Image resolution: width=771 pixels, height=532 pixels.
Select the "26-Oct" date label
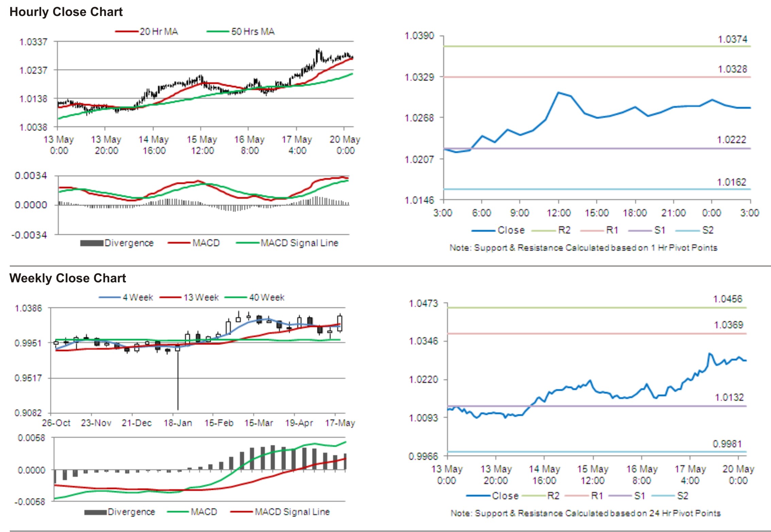point(56,423)
